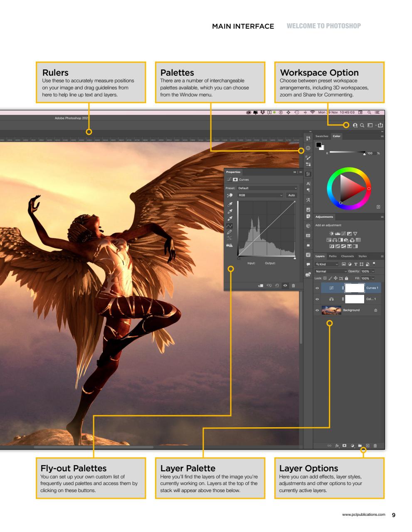Reset Curves with the reset arrow icon

(277, 285)
